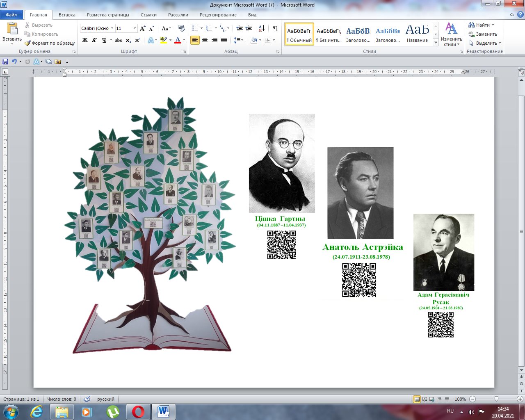
Task: Switch to Рассылки tab
Action: click(178, 15)
